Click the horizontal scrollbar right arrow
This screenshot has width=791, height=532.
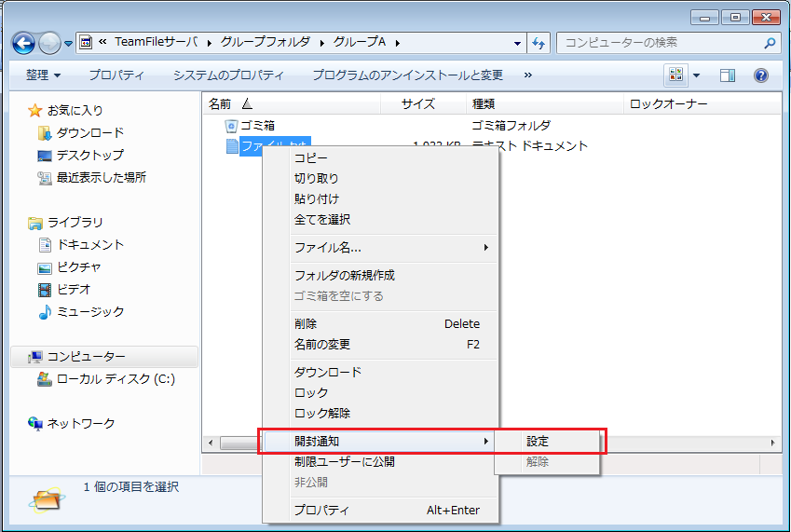[773, 442]
